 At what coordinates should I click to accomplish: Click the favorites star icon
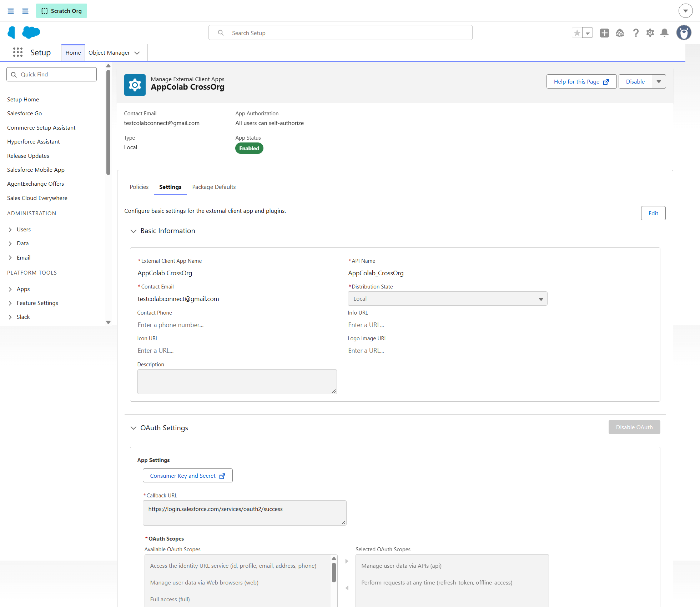577,33
